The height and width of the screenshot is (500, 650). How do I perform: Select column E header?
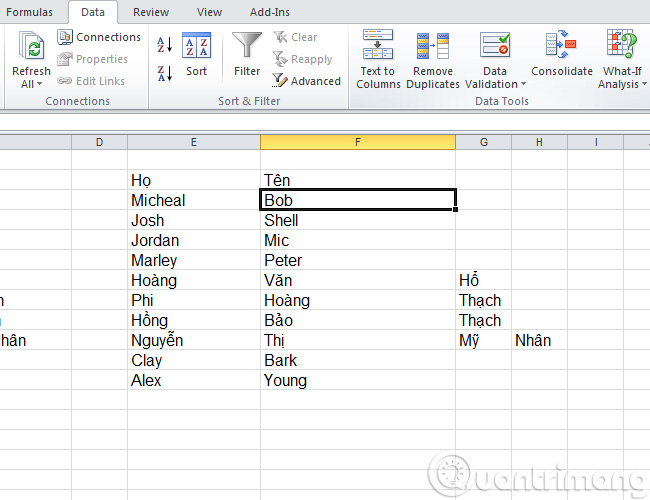[x=194, y=142]
